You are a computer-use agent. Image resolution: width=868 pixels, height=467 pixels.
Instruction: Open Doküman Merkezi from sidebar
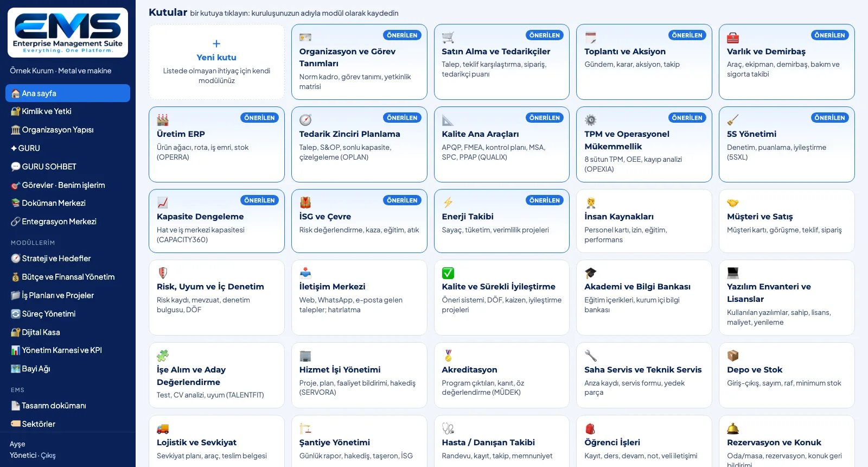pos(68,203)
